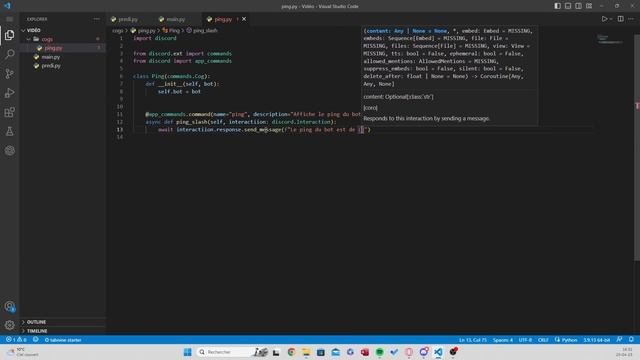The image size is (640, 360).
Task: Click the VS Code logo in title bar
Action: click(x=7, y=6)
